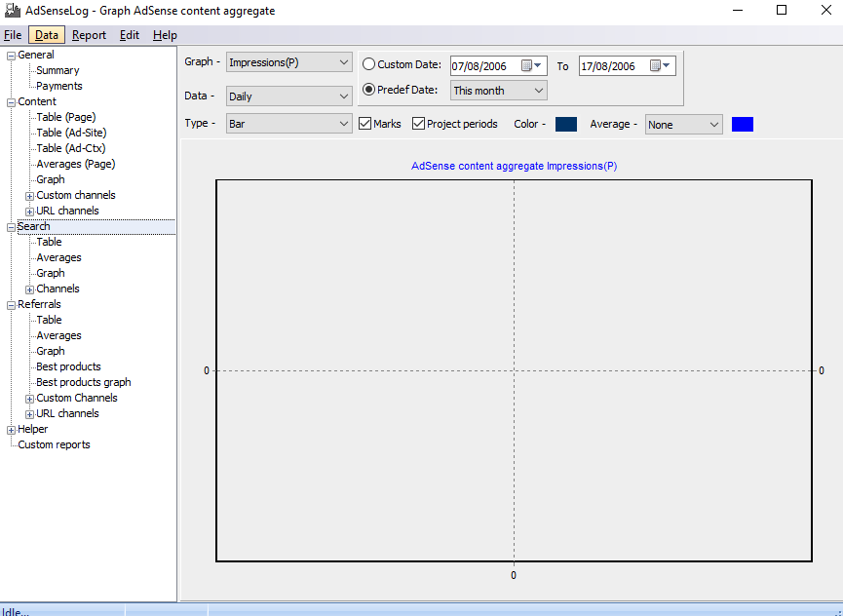Screen dimensions: 843x616
Task: Open Averages under Search
Action: pyautogui.click(x=58, y=257)
